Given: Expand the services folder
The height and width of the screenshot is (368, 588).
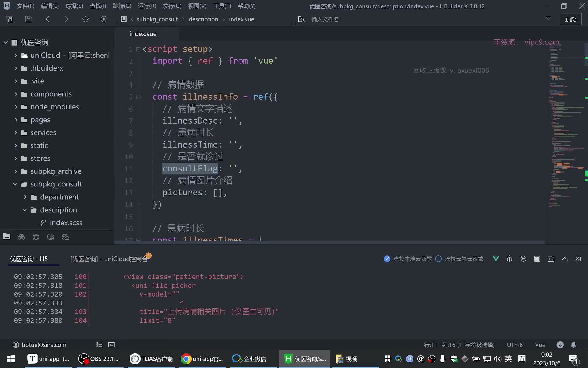Looking at the screenshot, I should [x=16, y=132].
